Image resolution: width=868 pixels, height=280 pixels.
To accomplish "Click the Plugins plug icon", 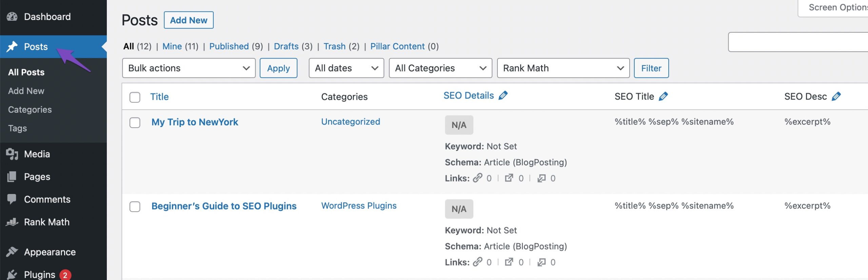I will [12, 275].
